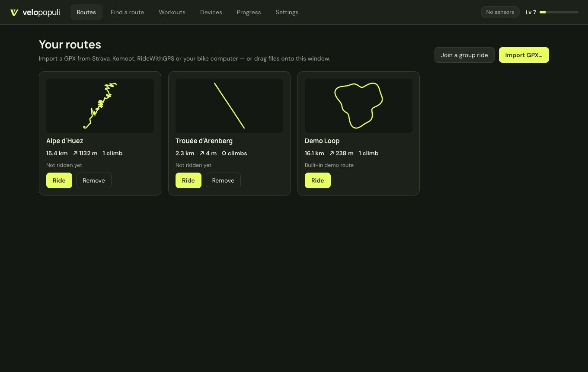Click the Trouée d'Arenberg title
The image size is (588, 372).
pos(204,141)
